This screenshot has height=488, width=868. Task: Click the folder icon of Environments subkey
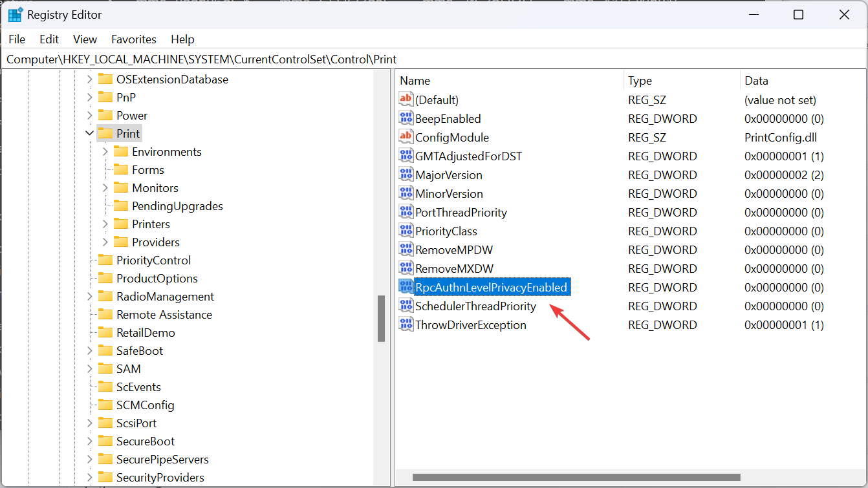(x=121, y=151)
